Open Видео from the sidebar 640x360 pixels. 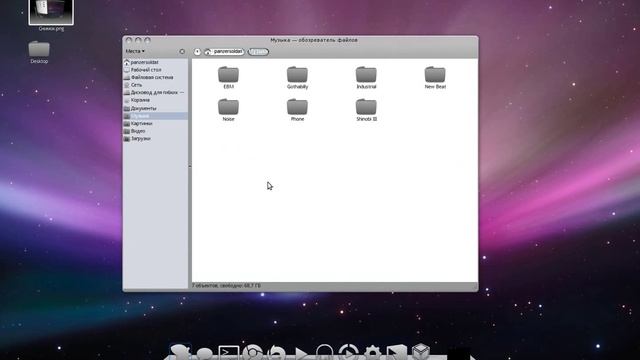(155, 131)
